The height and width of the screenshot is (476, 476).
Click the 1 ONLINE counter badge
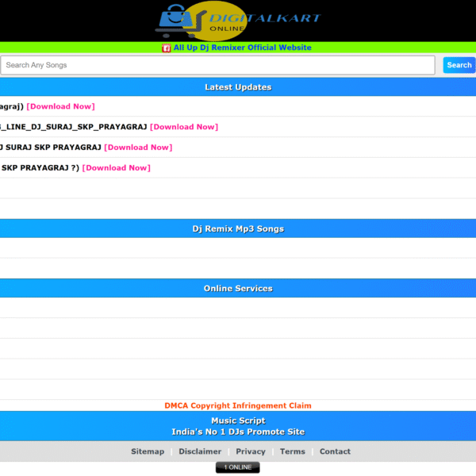point(237,467)
